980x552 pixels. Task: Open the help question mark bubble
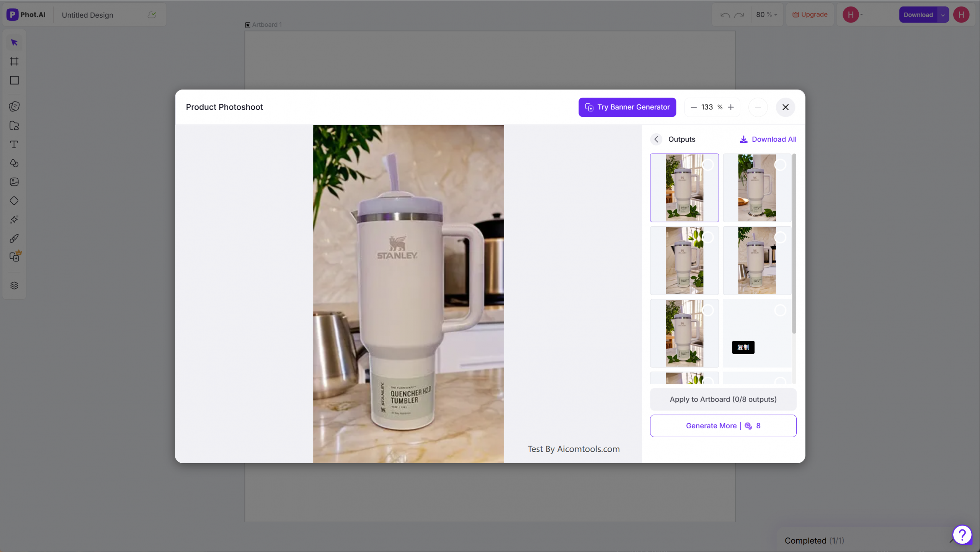pyautogui.click(x=962, y=534)
